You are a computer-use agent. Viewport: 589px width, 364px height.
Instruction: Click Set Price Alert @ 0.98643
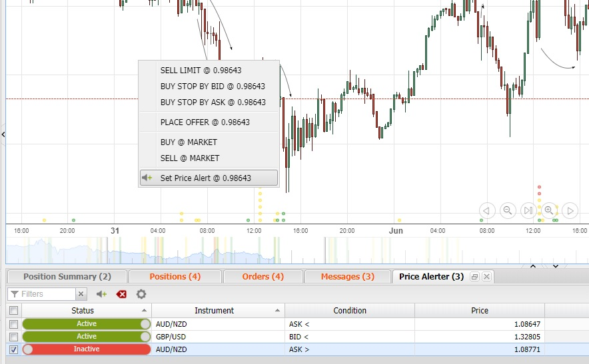pos(209,178)
